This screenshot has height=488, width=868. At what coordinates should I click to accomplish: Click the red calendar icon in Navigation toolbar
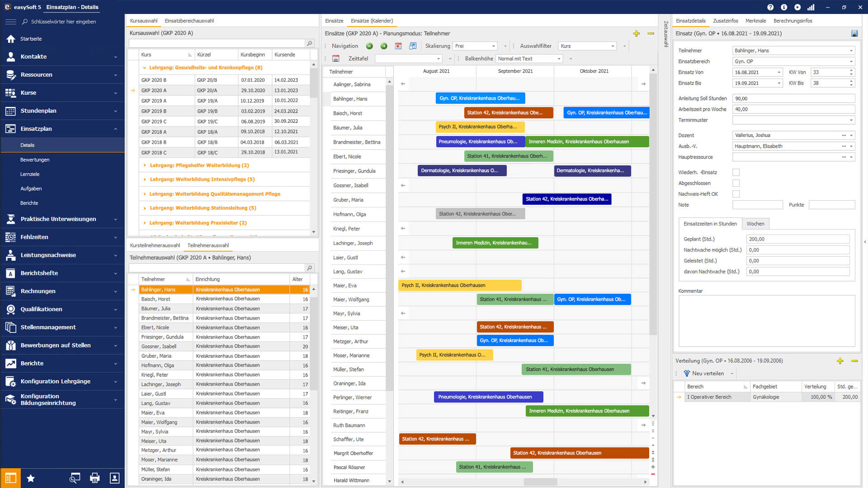pyautogui.click(x=398, y=46)
